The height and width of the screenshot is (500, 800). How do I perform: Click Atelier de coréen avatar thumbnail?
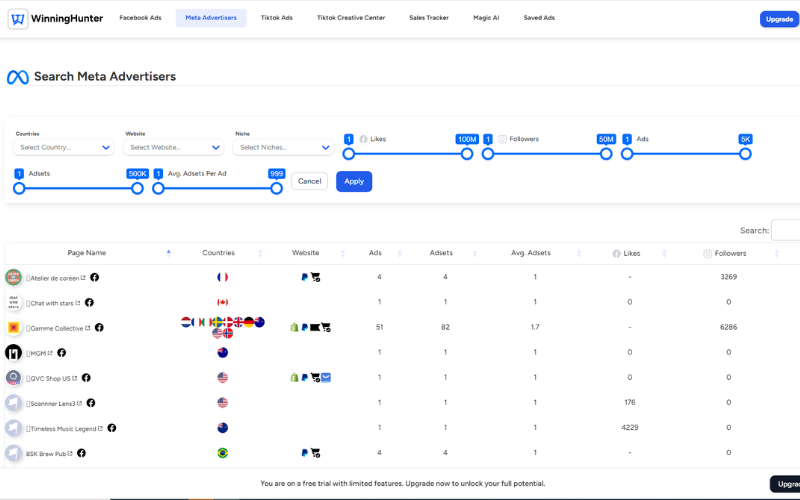pos(13,277)
